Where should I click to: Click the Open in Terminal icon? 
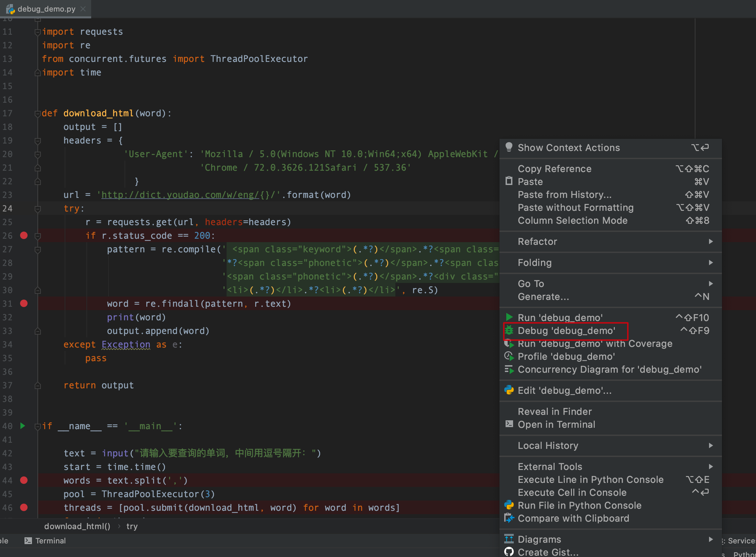point(509,424)
